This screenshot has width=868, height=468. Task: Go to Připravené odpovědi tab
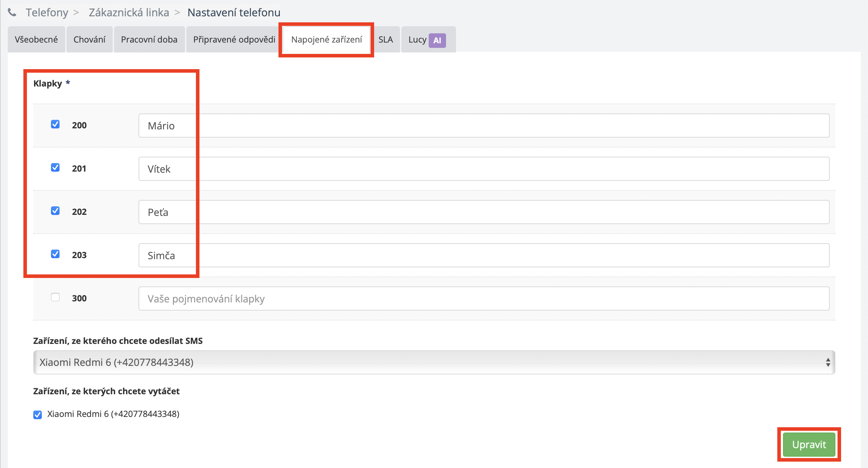[x=234, y=39]
